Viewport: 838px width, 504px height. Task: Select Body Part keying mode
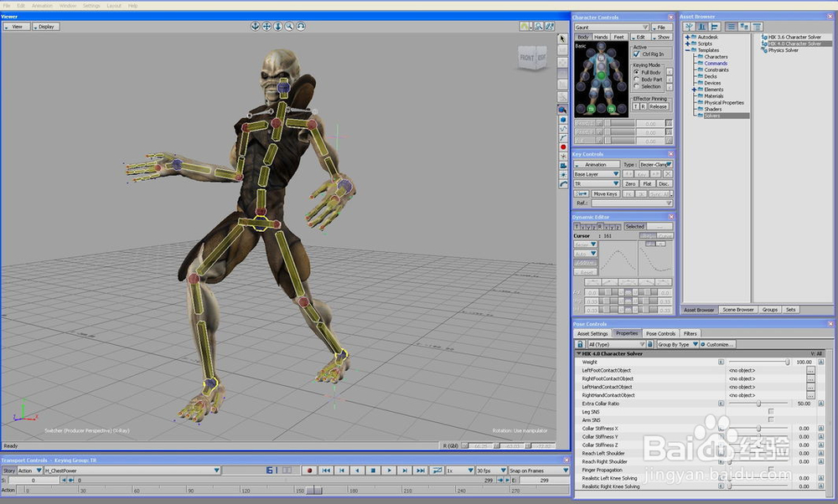point(637,79)
